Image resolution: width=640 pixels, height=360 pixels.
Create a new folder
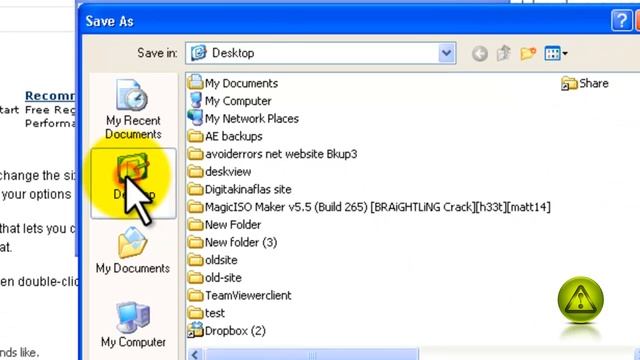point(527,53)
